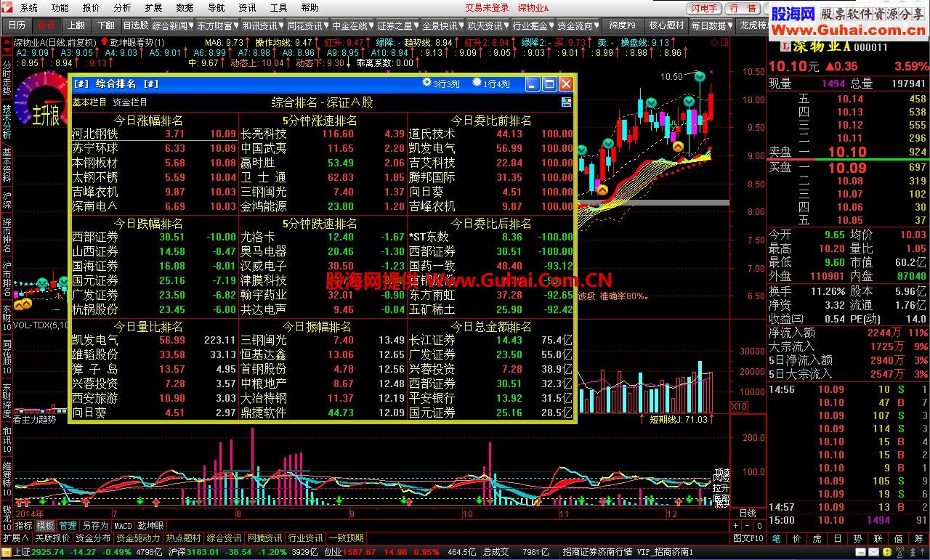Click the 笔 tab in quote panel

click(776, 538)
